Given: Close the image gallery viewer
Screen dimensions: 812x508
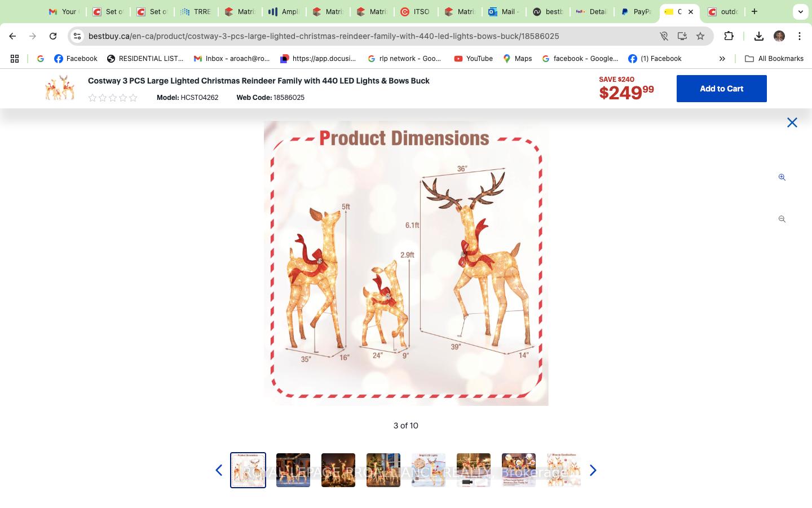Looking at the screenshot, I should pos(792,122).
